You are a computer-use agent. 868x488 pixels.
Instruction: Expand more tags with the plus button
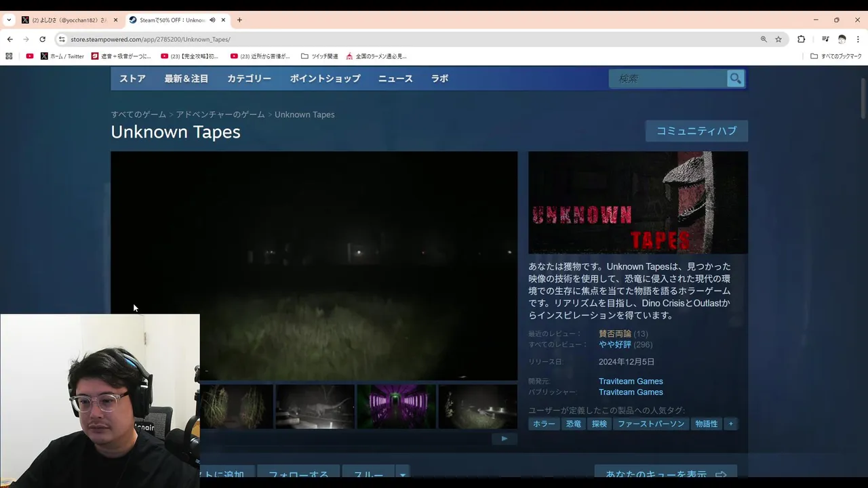(x=730, y=424)
